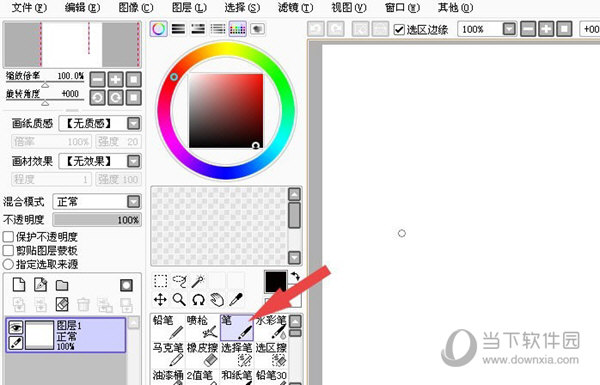
Task: Open the 其他 menu
Action: pos(455,7)
